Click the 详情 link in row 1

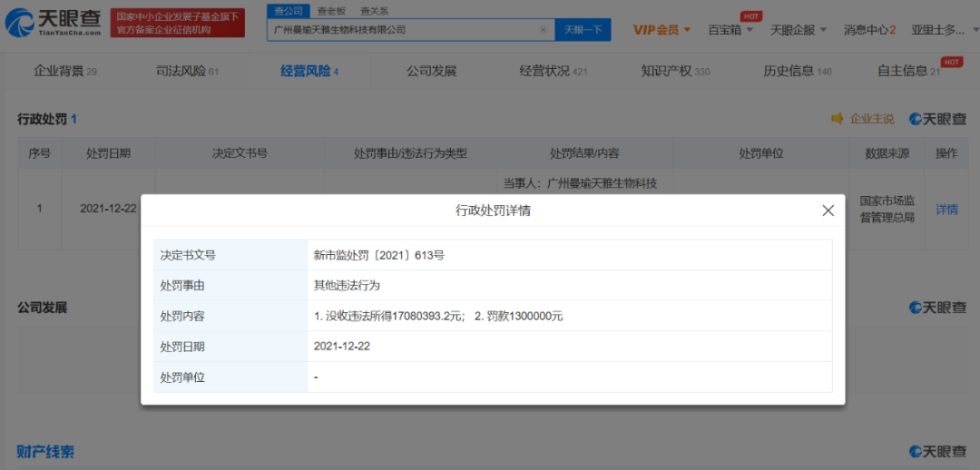[x=946, y=210]
